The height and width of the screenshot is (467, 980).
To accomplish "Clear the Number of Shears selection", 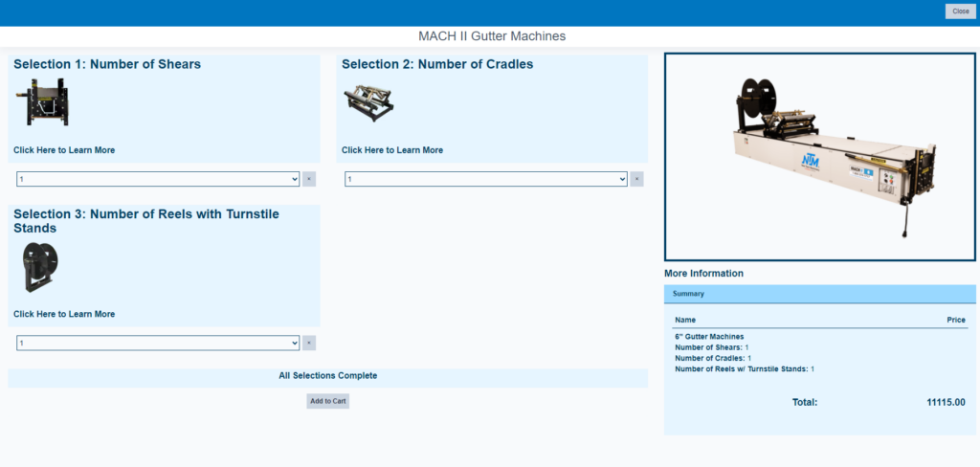I will (x=309, y=179).
